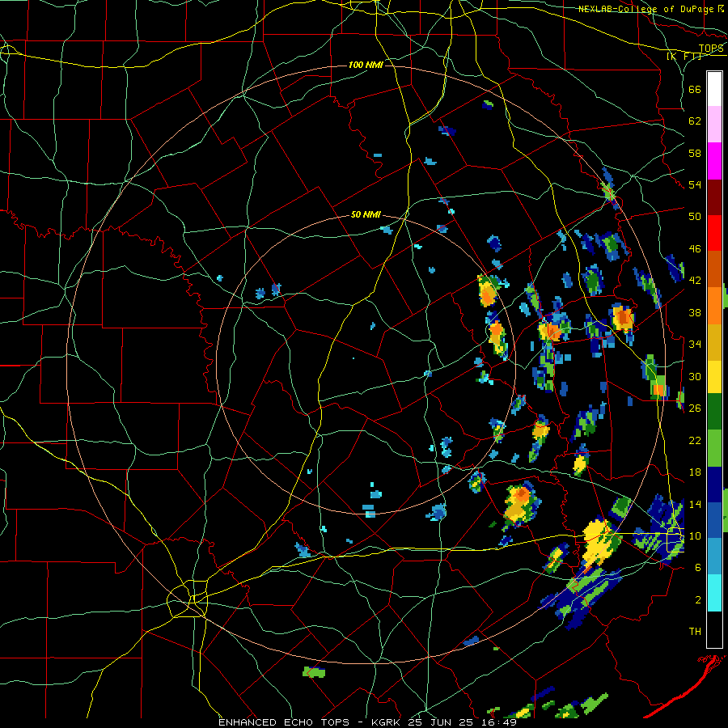
Task: Click legend value 58
Action: click(x=695, y=153)
